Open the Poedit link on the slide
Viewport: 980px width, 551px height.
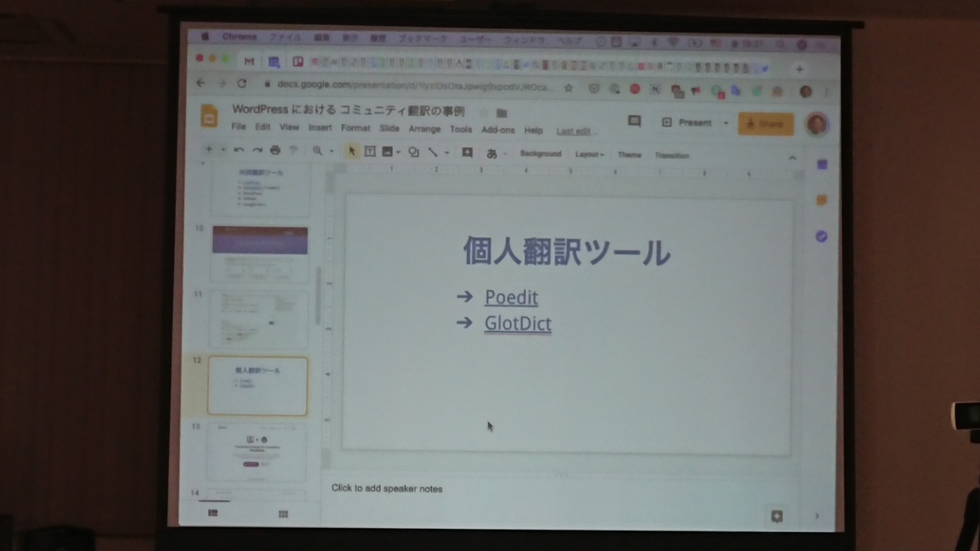[x=511, y=297]
